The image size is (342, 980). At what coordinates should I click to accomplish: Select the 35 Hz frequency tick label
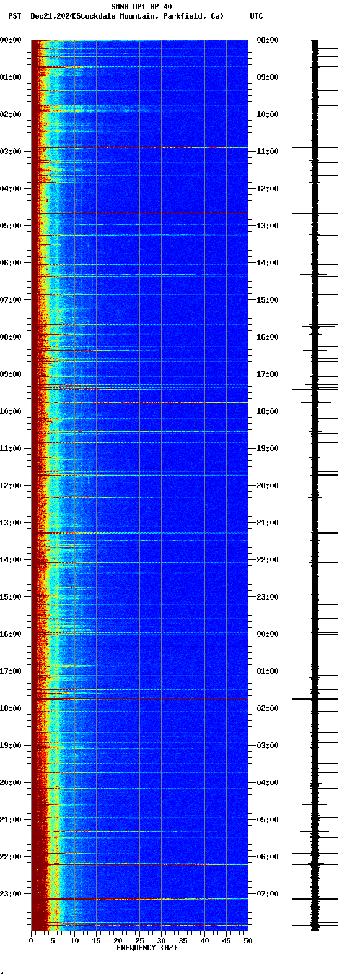183,941
